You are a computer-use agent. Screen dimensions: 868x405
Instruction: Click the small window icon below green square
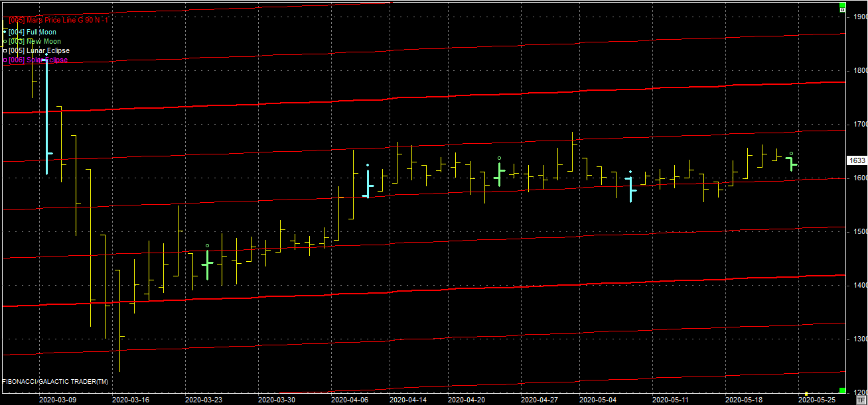(x=842, y=11)
